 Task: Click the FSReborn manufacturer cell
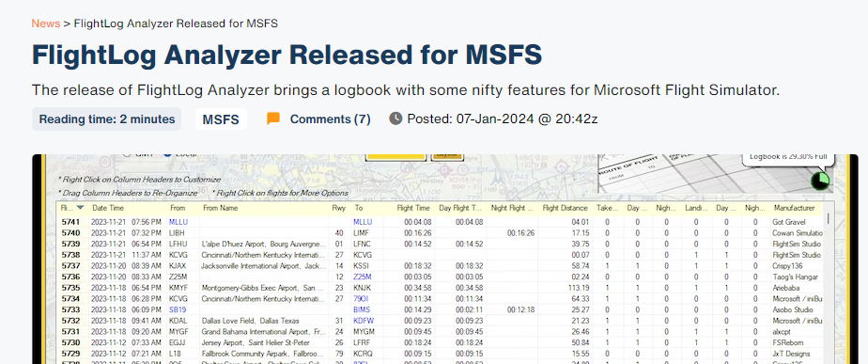coord(788,343)
